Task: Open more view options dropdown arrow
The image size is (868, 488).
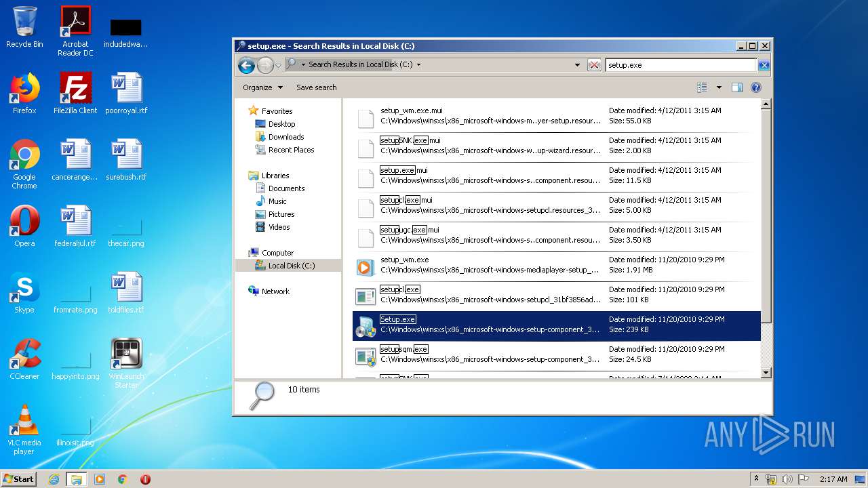Action: point(719,87)
